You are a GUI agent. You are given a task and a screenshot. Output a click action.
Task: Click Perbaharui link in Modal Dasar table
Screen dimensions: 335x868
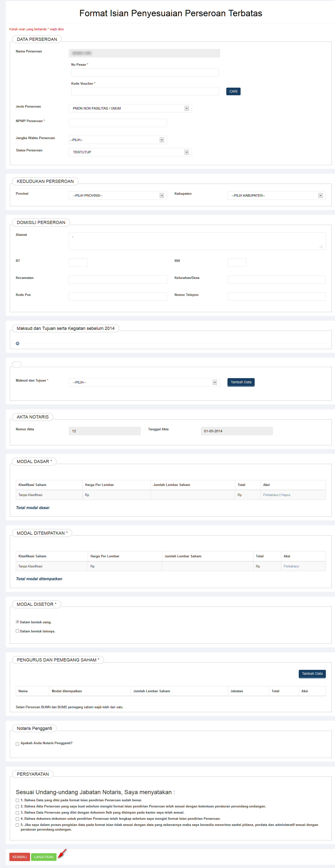pos(271,495)
